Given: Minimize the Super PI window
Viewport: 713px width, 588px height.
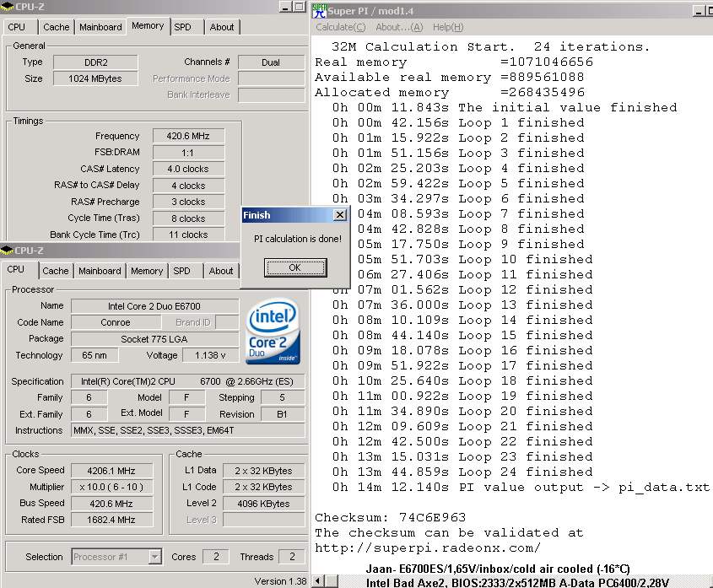Looking at the screenshot, I should tap(699, 10).
